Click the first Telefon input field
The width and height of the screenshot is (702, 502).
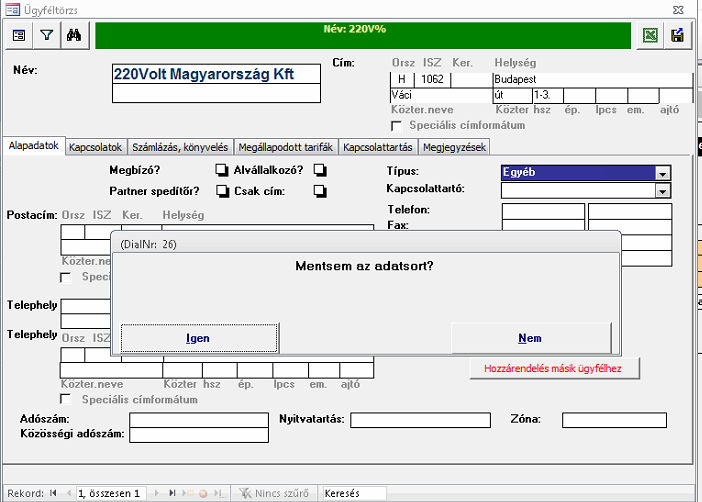tap(543, 211)
